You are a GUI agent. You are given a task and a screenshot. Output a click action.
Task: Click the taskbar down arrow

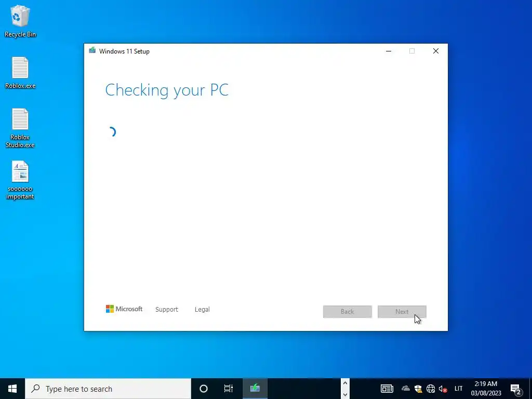345,395
